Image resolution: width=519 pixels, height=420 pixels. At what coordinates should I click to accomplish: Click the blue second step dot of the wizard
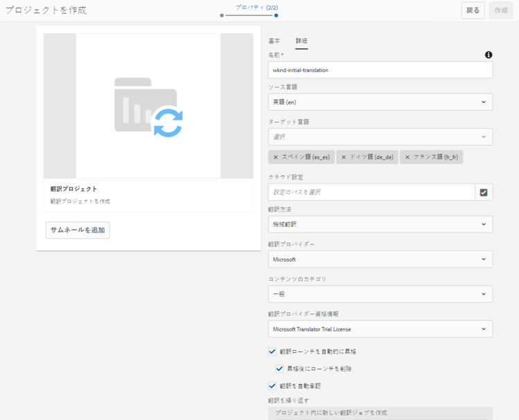point(276,15)
